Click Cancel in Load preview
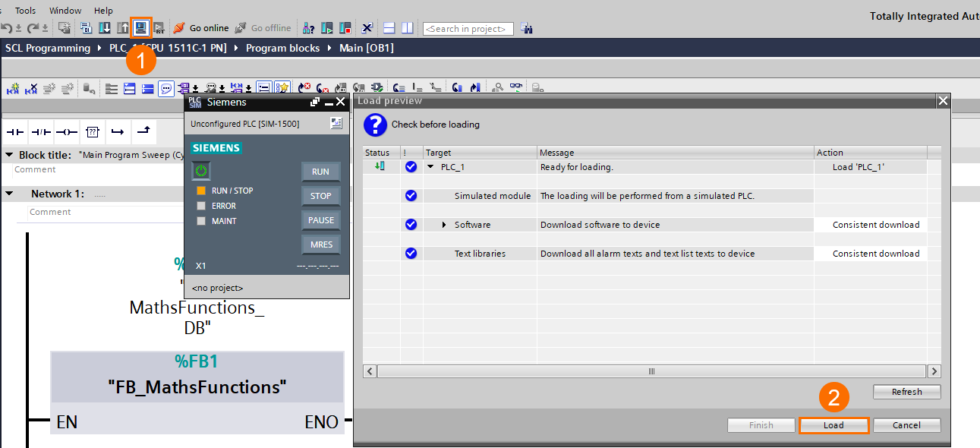The height and width of the screenshot is (448, 980). (907, 425)
